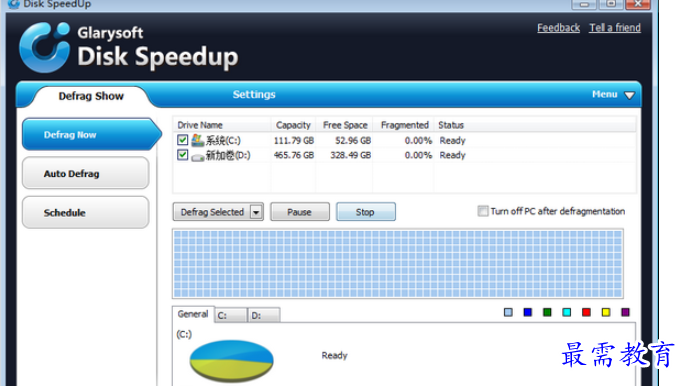Click the Glarysoft Disk Speedup logo icon
The width and height of the screenshot is (683, 386).
point(44,47)
